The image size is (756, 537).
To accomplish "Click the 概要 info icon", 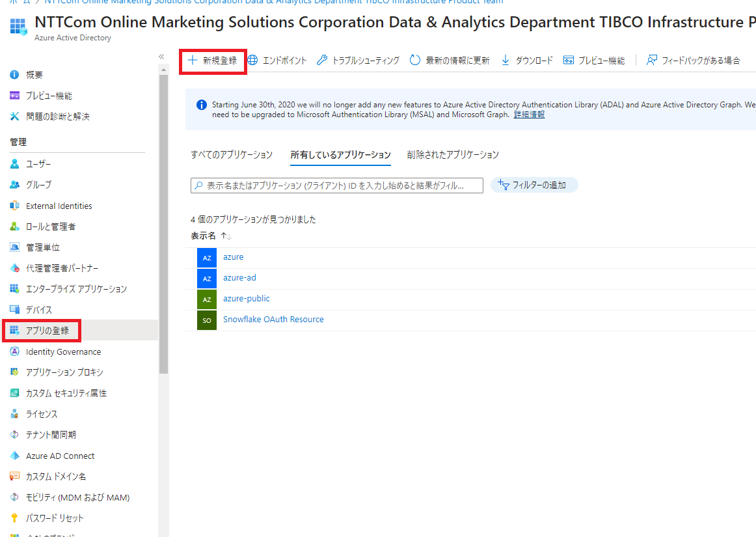I will coord(14,75).
